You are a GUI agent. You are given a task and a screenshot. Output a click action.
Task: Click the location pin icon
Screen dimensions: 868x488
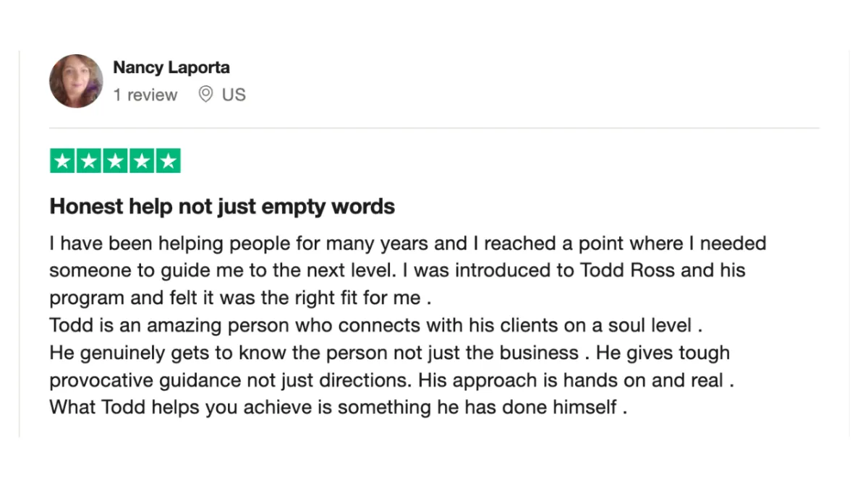[206, 95]
